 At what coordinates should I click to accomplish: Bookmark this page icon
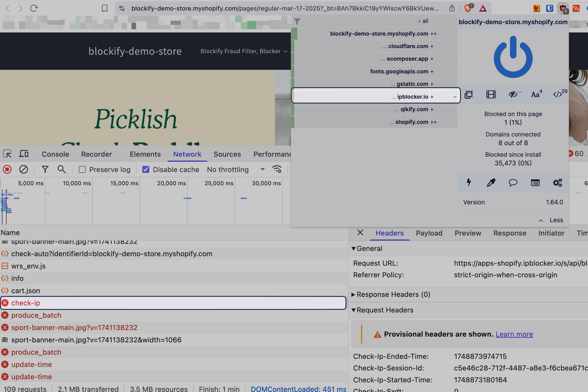click(105, 8)
